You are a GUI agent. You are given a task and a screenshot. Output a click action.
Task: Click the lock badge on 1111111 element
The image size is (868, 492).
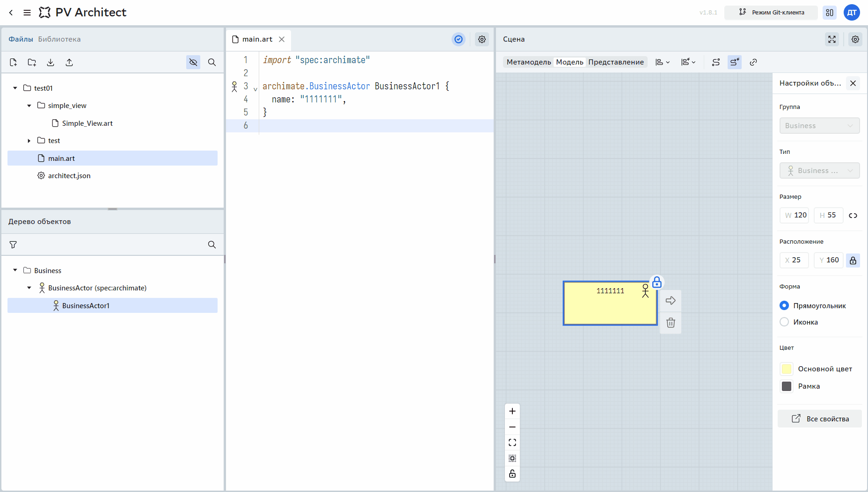[x=657, y=282]
